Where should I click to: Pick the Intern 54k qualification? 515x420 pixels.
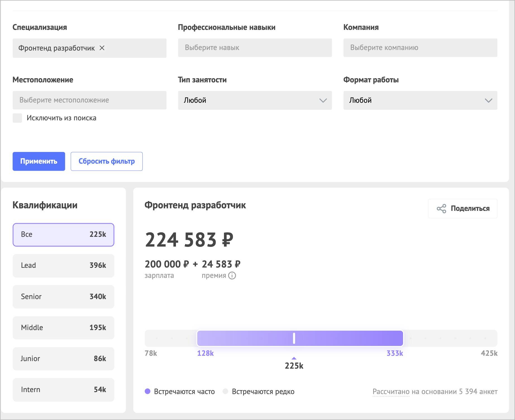point(63,390)
